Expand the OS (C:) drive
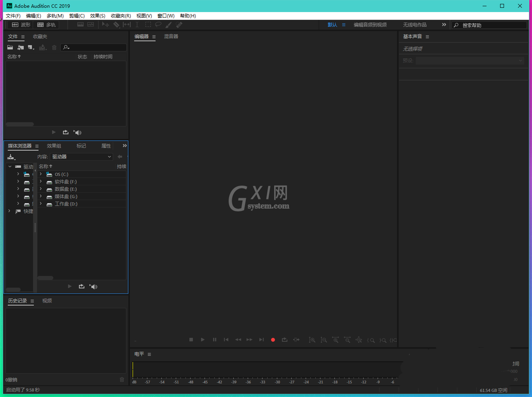The width and height of the screenshot is (532, 397). [40, 174]
